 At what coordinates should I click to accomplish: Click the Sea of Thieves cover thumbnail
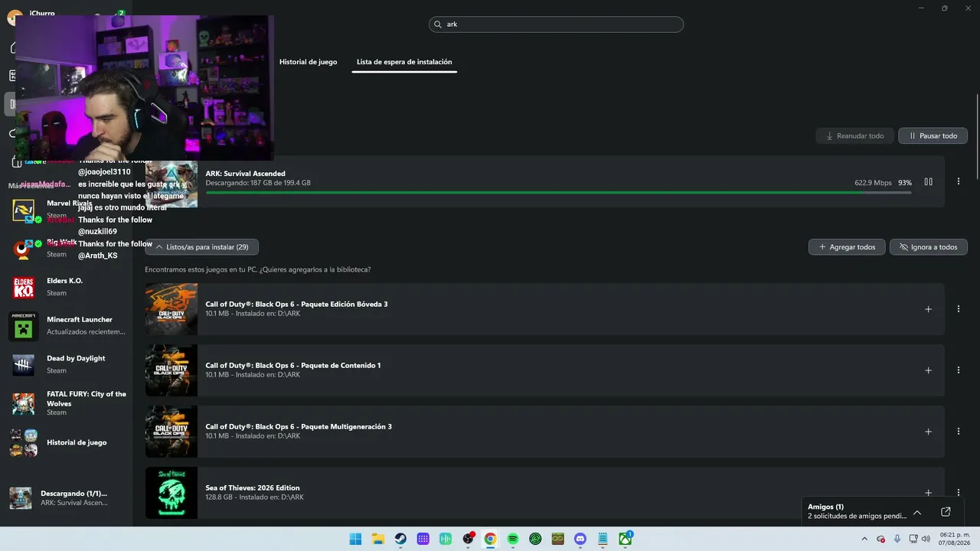[x=171, y=493]
